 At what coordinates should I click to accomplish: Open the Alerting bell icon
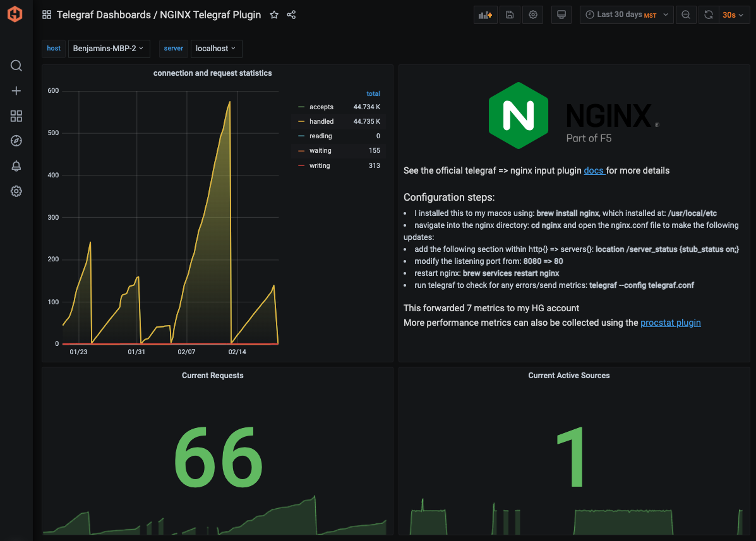pos(16,166)
